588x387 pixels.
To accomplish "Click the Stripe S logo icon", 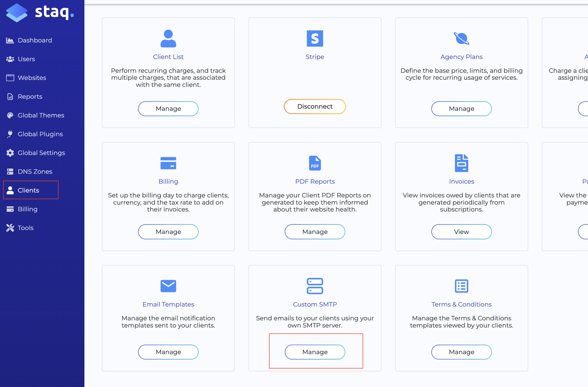I will 315,39.
